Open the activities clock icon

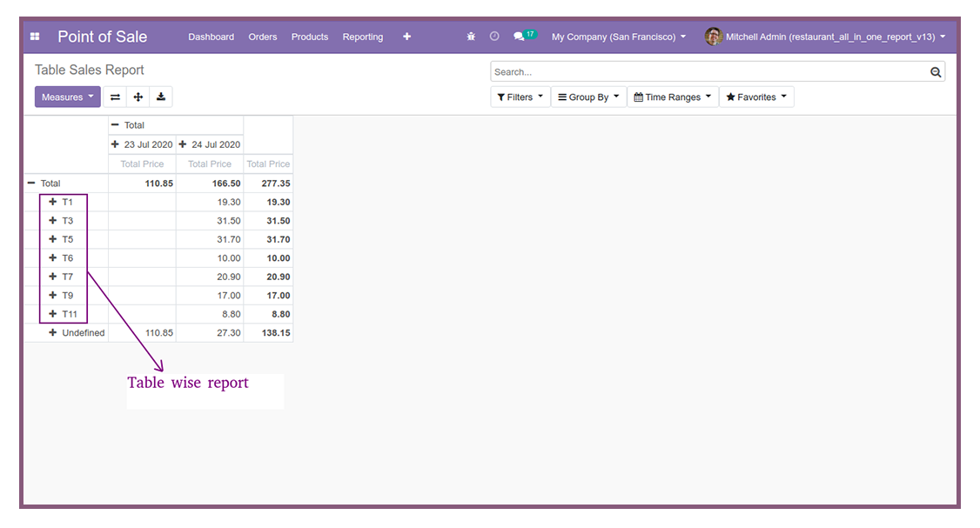(x=494, y=37)
